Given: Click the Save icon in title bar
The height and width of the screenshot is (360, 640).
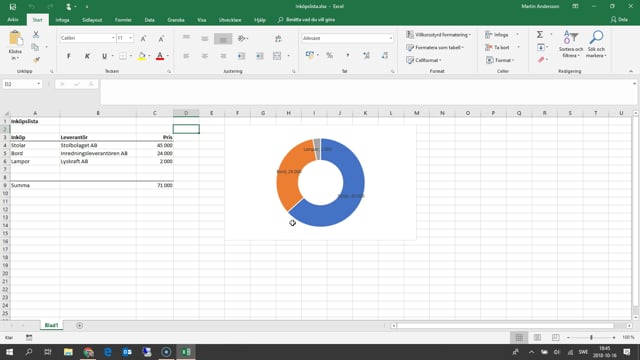Looking at the screenshot, I should coord(13,7).
